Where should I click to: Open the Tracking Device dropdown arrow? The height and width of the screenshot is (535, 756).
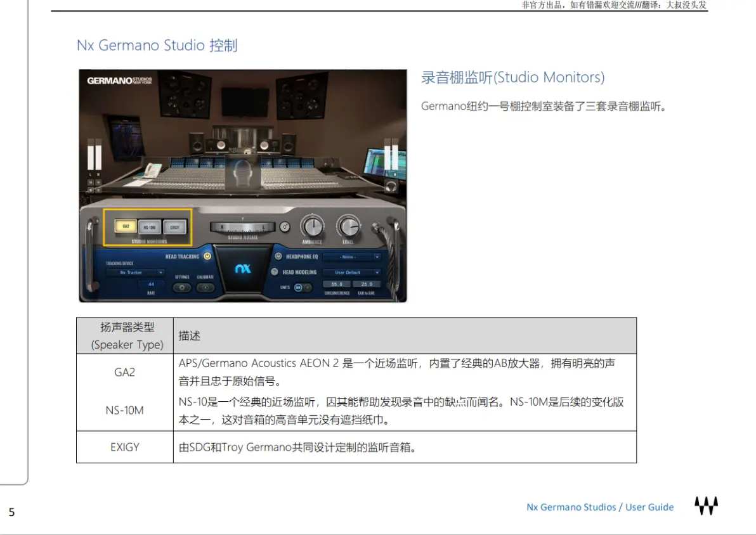point(161,273)
